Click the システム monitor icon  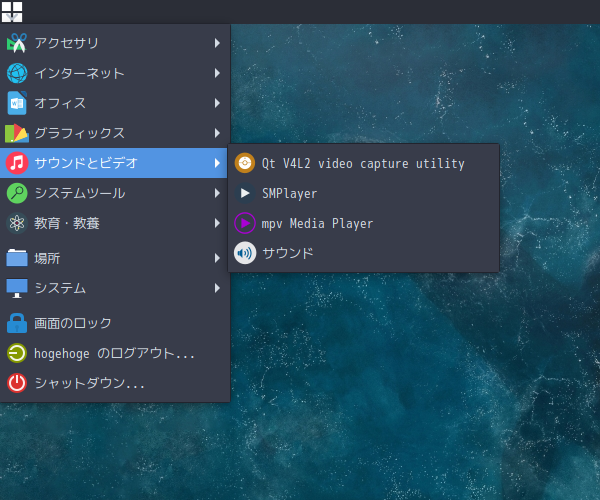pyautogui.click(x=17, y=288)
